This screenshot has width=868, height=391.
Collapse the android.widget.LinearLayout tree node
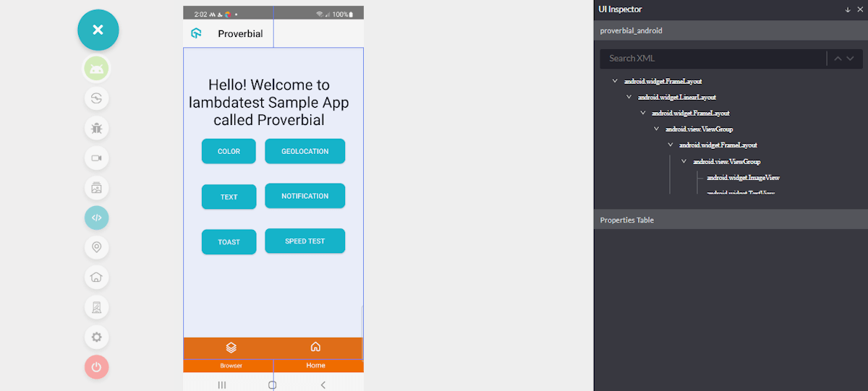(x=629, y=97)
